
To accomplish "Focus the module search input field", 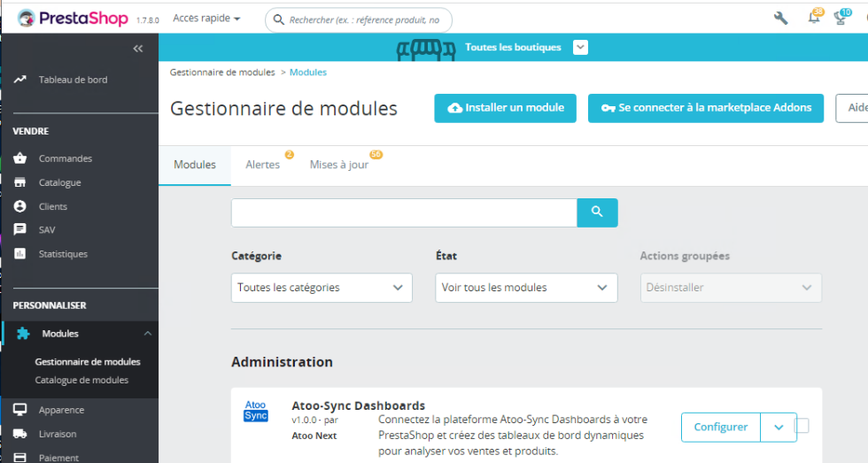I will click(x=404, y=212).
